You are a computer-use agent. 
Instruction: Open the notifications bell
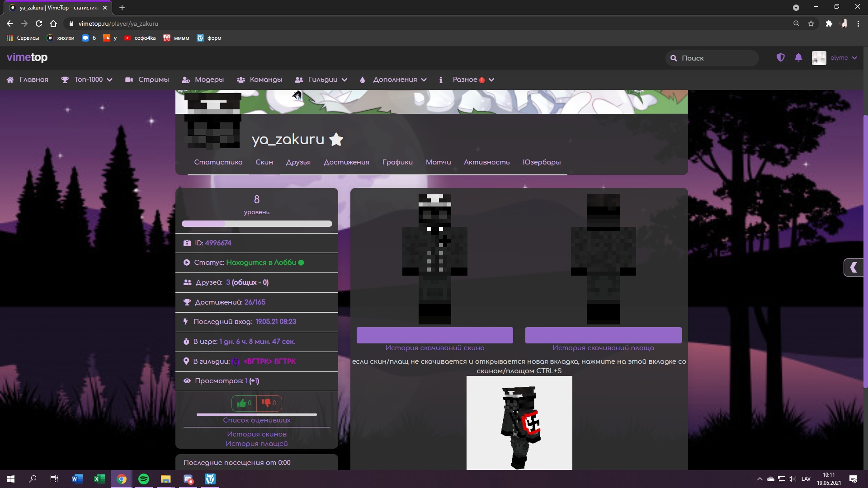click(x=798, y=57)
